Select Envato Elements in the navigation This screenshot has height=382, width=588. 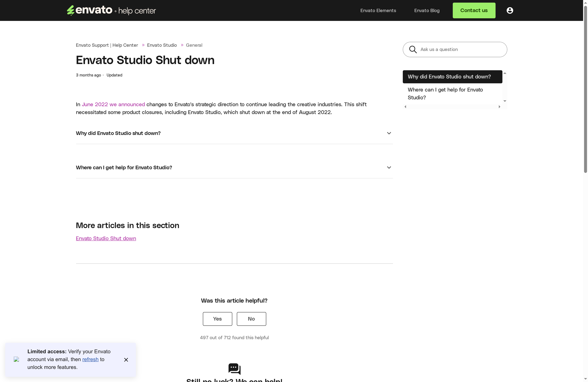tap(378, 10)
